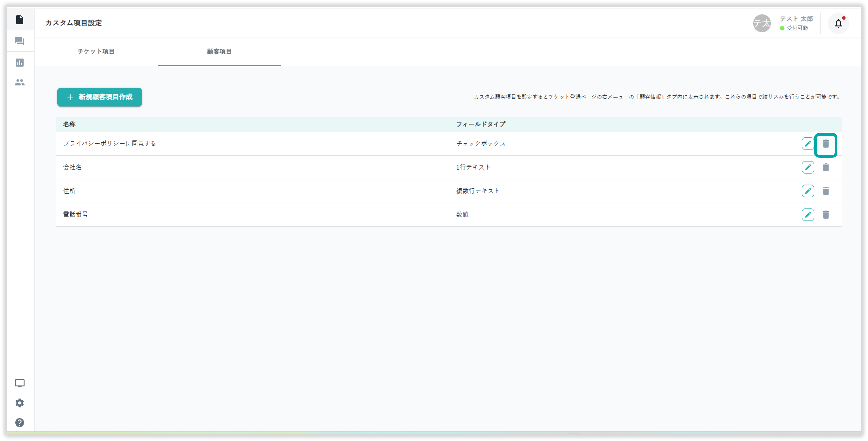This screenshot has width=868, height=441.
Task: Open the bar chart reports icon
Action: [x=20, y=62]
